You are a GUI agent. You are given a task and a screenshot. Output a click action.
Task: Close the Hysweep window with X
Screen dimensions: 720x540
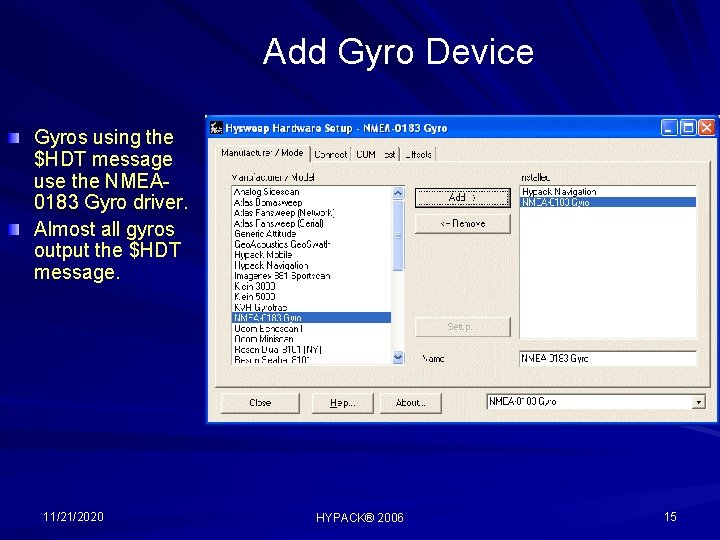coord(707,128)
